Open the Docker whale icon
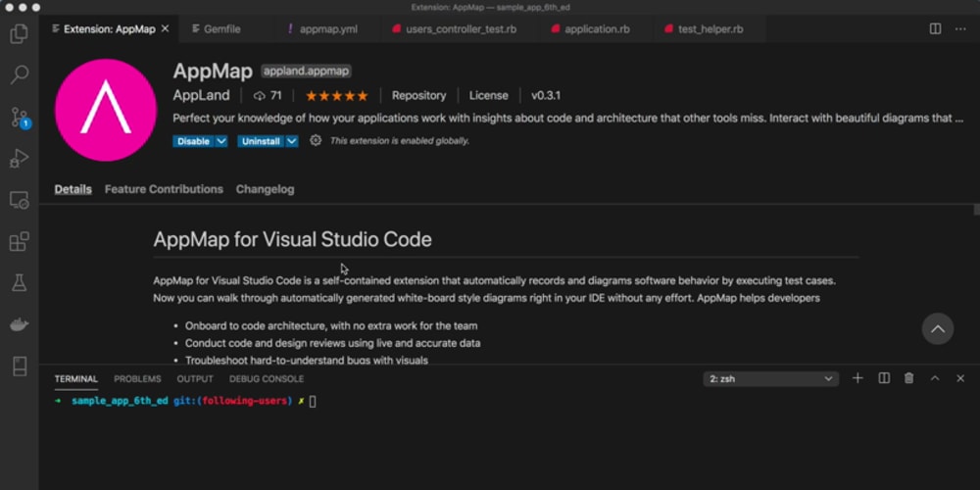Screen dimensions: 980x490 [19, 324]
